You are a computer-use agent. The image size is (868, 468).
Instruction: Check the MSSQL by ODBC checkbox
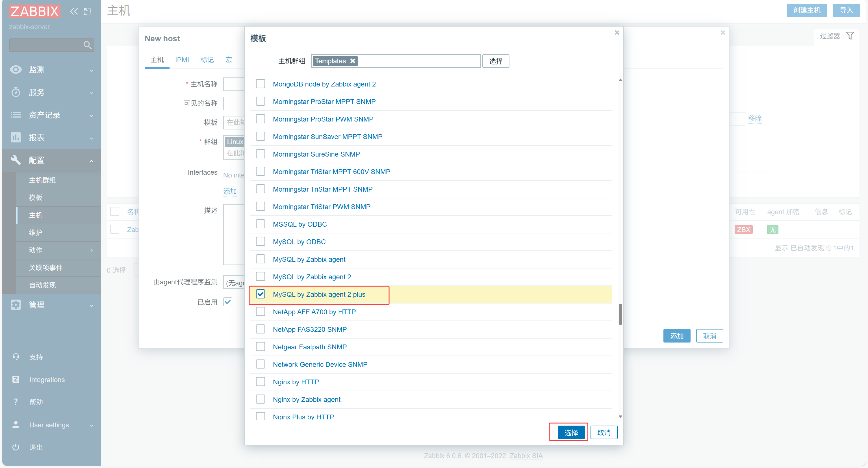(x=260, y=224)
